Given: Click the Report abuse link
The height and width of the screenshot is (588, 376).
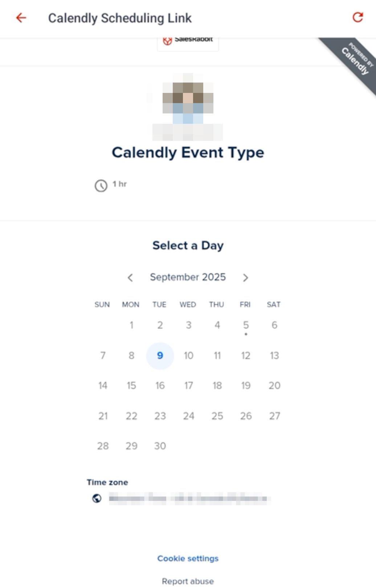Looking at the screenshot, I should click(x=188, y=581).
